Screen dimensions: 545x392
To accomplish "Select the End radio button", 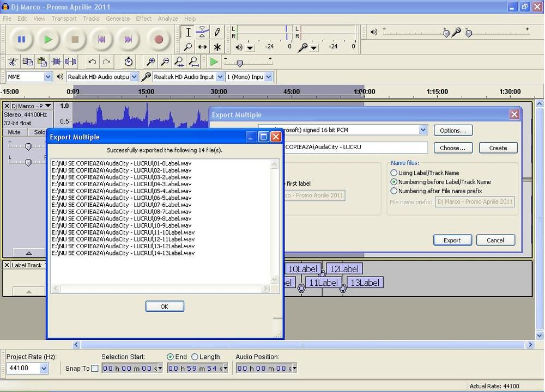I will (x=170, y=357).
